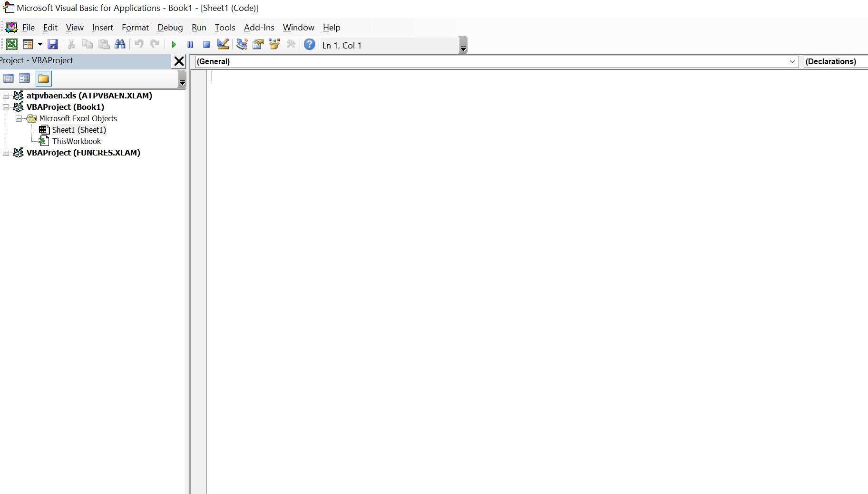
Task: Open Project panel toolbar options arrow
Action: pos(182,79)
